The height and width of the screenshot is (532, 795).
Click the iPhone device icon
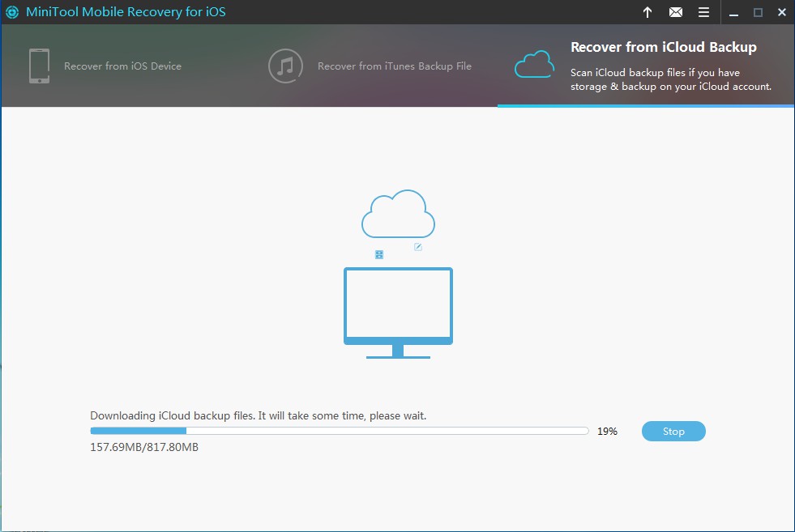40,66
